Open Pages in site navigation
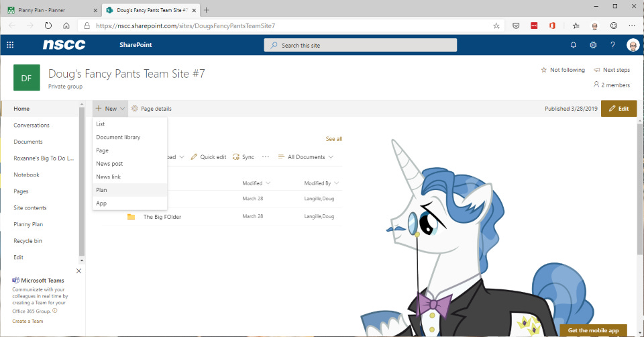This screenshot has height=337, width=644. pos(21,191)
